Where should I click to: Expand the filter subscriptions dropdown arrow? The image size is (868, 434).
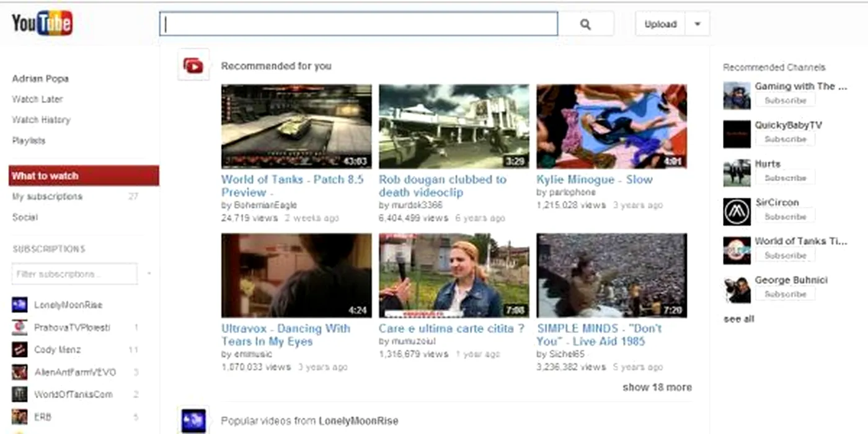click(148, 273)
